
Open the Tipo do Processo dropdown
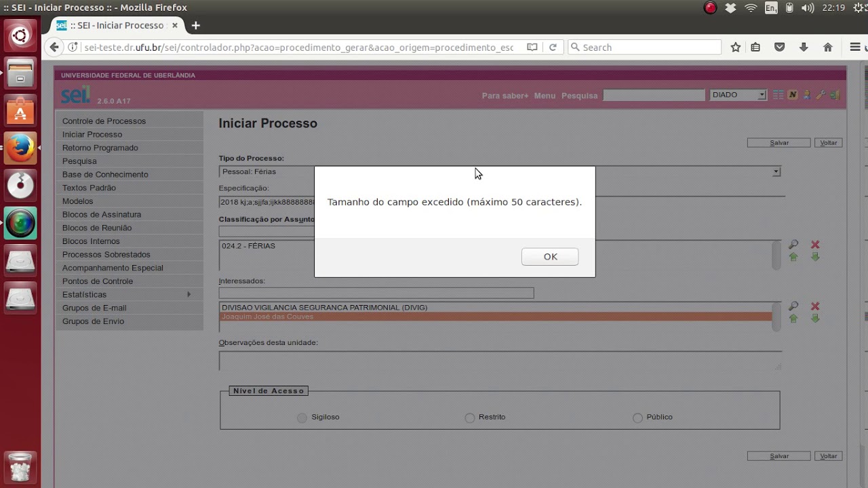[x=500, y=172]
